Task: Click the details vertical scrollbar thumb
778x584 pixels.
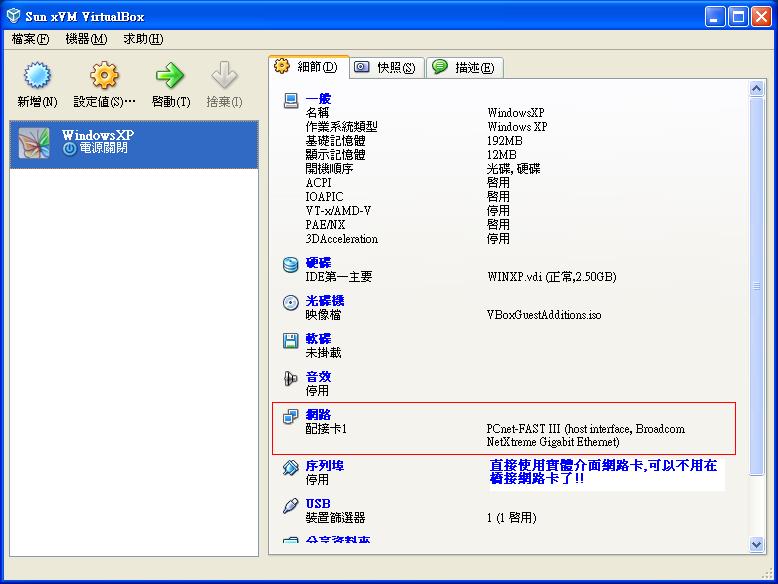Action: (x=756, y=286)
